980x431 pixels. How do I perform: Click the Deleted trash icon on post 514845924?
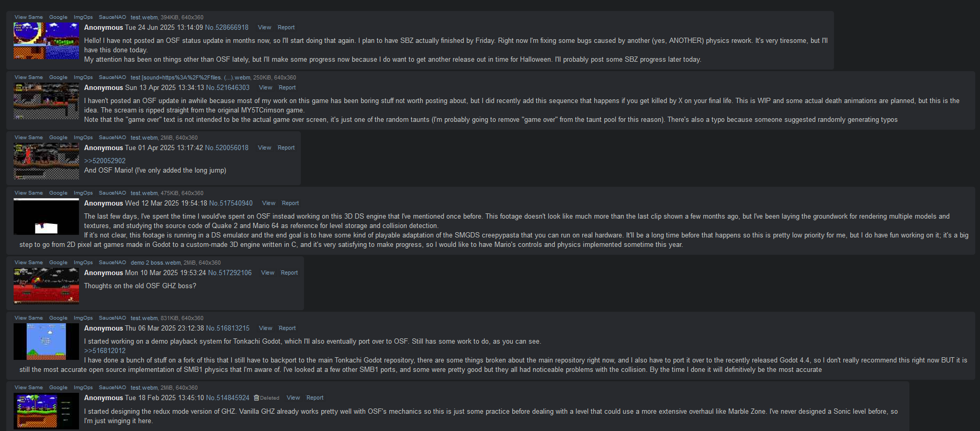click(256, 398)
